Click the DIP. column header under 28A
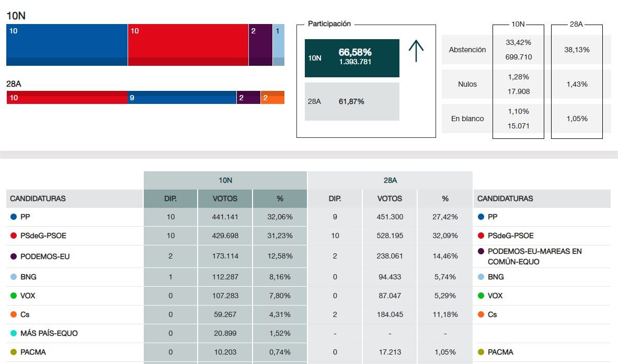The width and height of the screenshot is (618, 364). click(x=335, y=198)
